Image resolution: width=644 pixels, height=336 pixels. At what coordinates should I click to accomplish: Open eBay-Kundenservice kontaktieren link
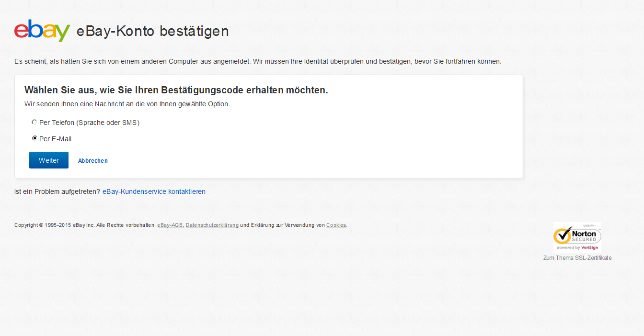[x=154, y=191]
